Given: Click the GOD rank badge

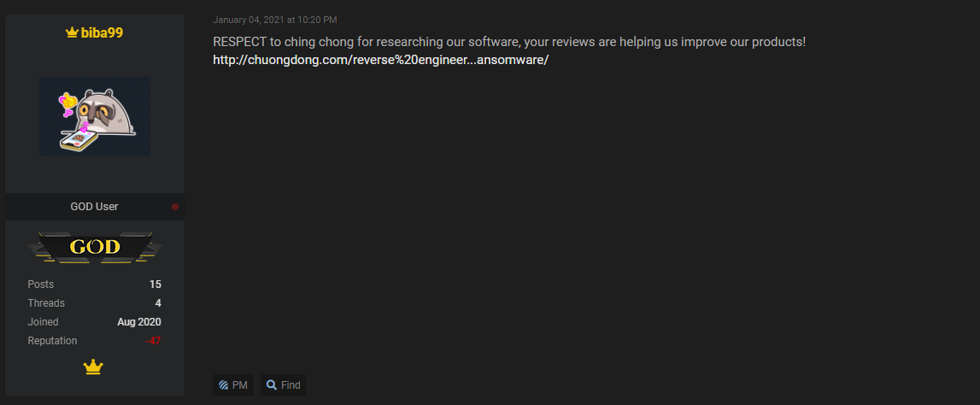Looking at the screenshot, I should 95,247.
